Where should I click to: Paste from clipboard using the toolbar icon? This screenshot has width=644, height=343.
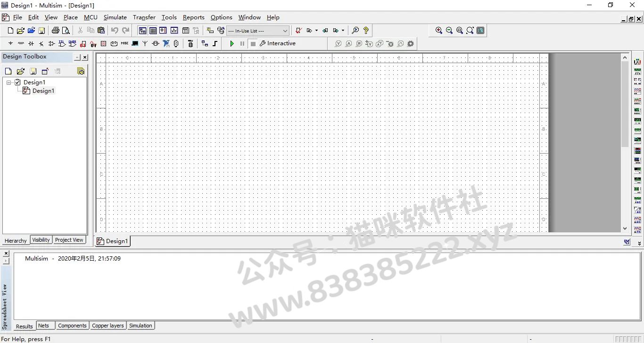click(x=101, y=31)
